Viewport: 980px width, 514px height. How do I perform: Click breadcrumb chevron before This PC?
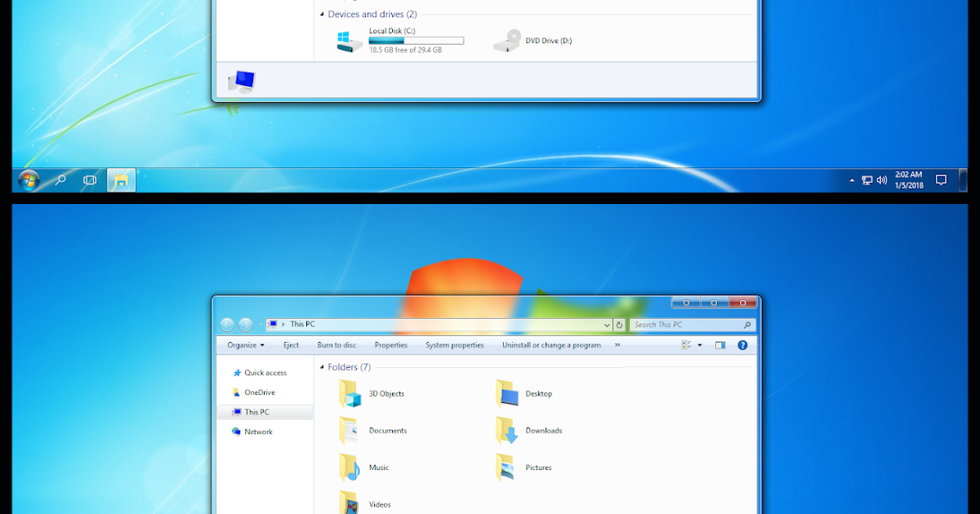click(x=283, y=325)
